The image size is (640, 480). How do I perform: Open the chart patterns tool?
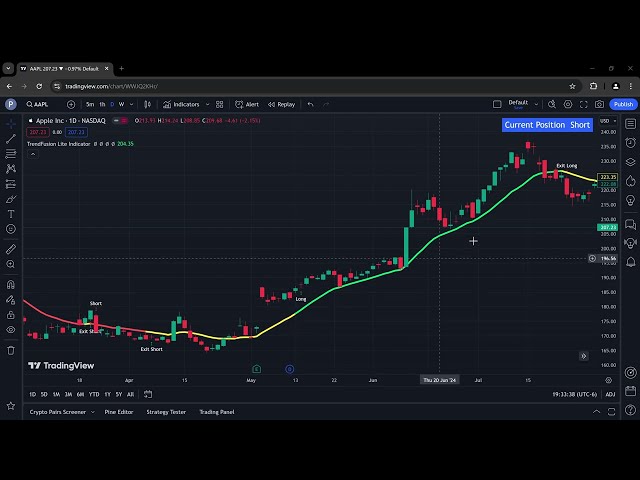11,169
